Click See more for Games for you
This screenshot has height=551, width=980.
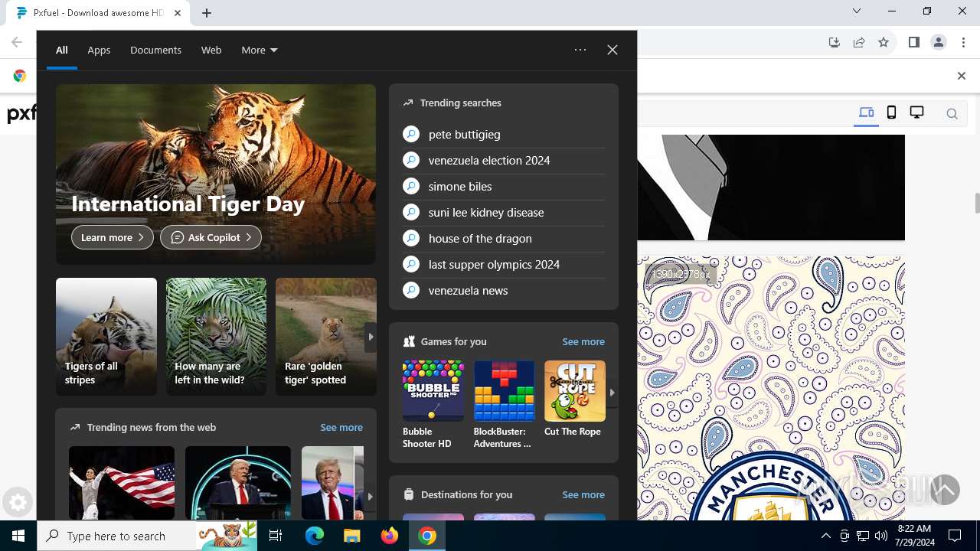583,341
